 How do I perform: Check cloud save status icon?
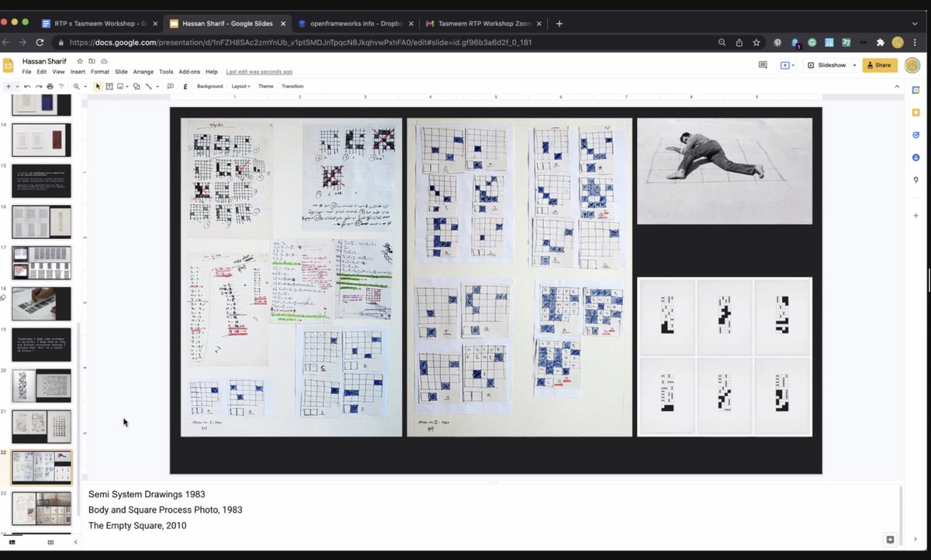[104, 61]
